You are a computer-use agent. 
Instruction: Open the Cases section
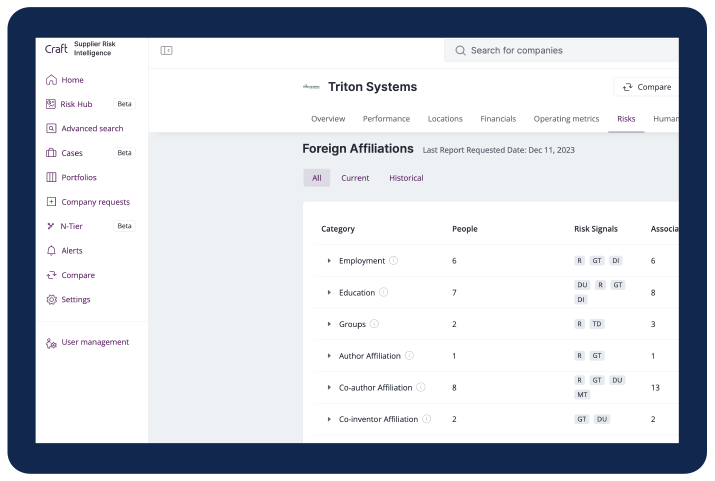[x=64, y=153]
